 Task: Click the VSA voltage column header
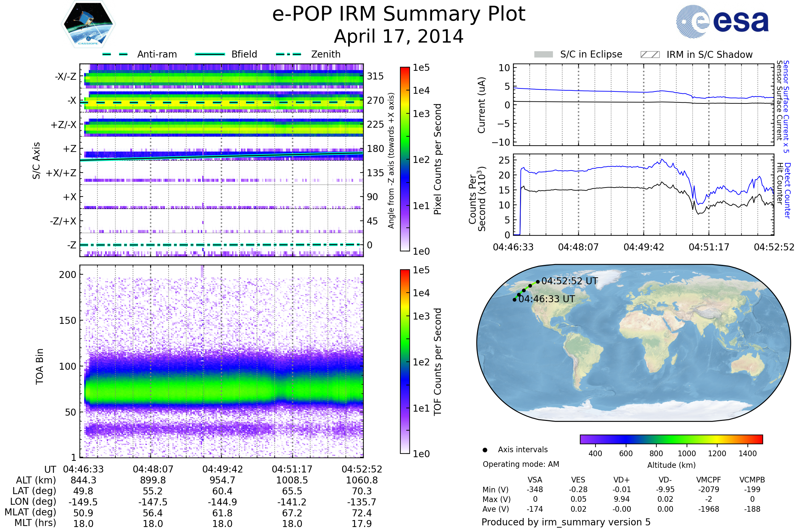[x=535, y=480]
